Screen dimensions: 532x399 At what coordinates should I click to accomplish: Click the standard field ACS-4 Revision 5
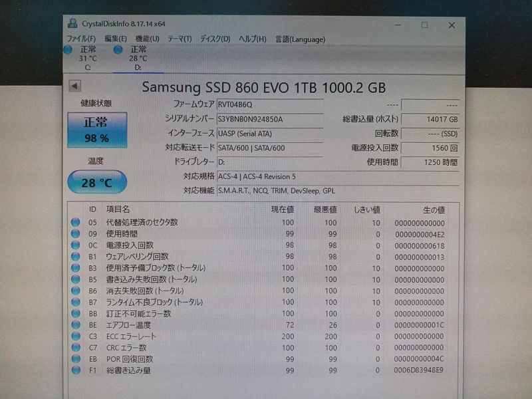338,176
